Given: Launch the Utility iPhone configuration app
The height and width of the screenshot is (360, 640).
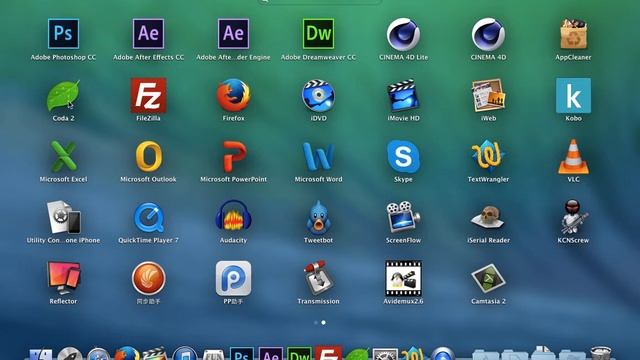Looking at the screenshot, I should click(63, 217).
